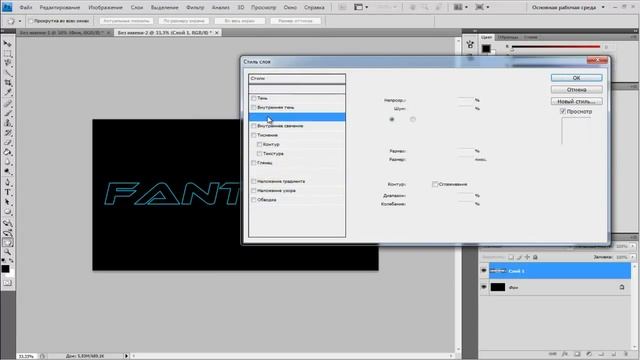The image size is (640, 360).
Task: Click the Отмена button
Action: 576,89
